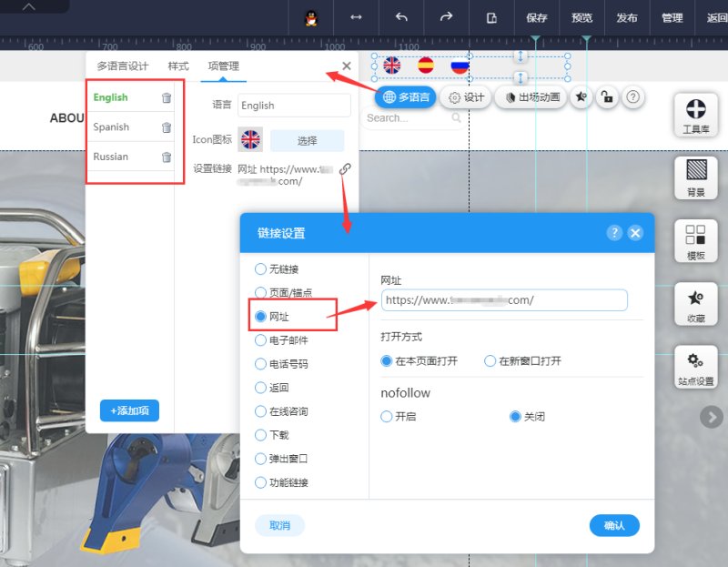Select the Russian language item
This screenshot has height=567, width=728.
pyautogui.click(x=110, y=157)
